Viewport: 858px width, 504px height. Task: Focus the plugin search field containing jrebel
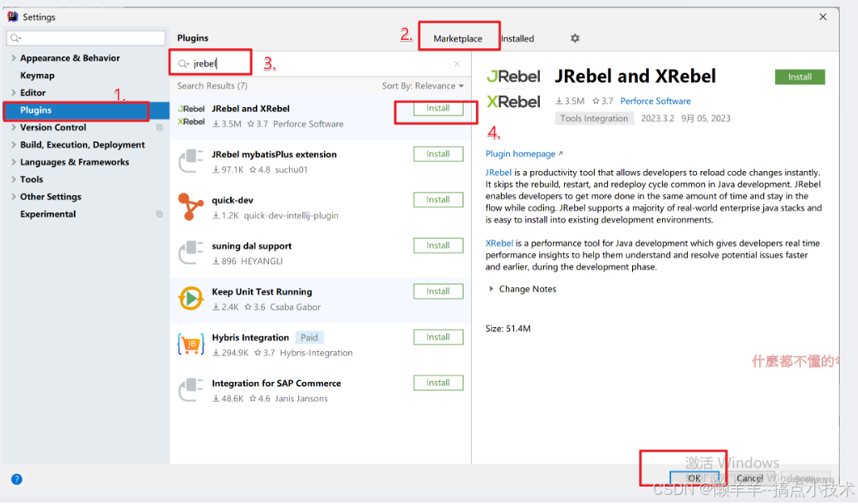(x=320, y=64)
